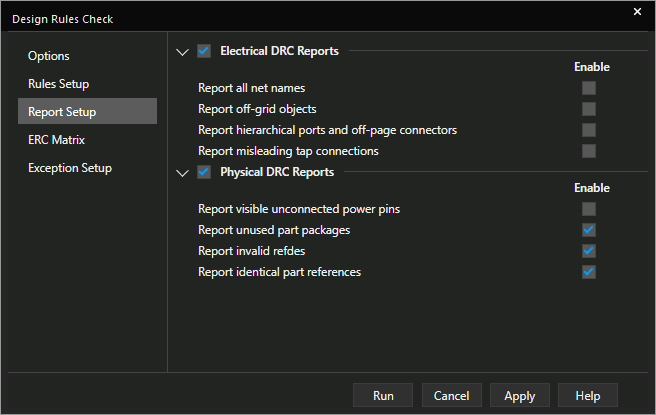The width and height of the screenshot is (656, 415).
Task: Disable Report identical part references
Action: pos(589,272)
